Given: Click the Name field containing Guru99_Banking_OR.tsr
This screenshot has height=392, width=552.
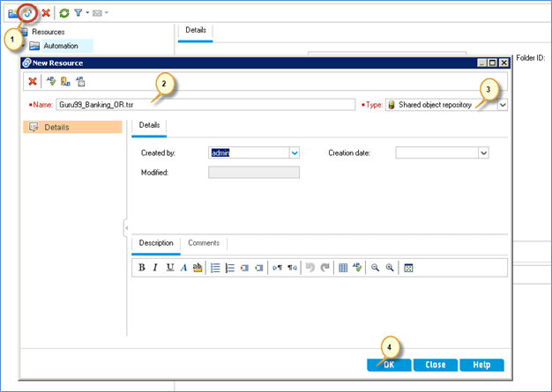Looking at the screenshot, I should pos(205,105).
